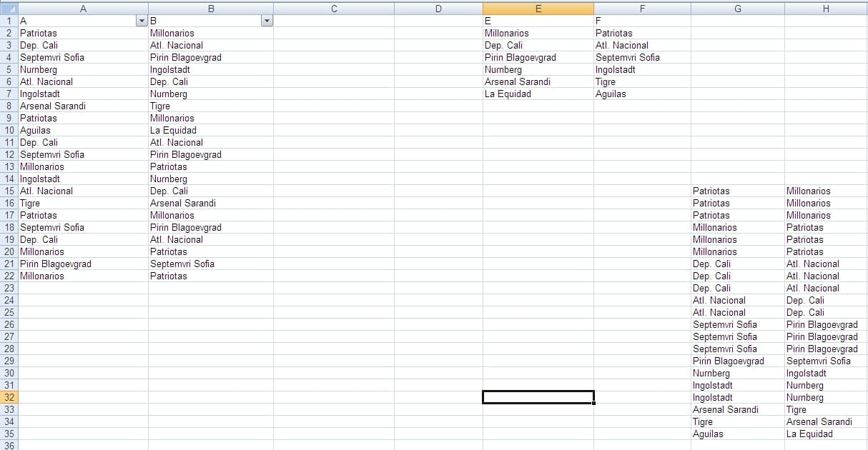Click cell B5 Ingolstadt
The height and width of the screenshot is (450, 868).
(211, 69)
